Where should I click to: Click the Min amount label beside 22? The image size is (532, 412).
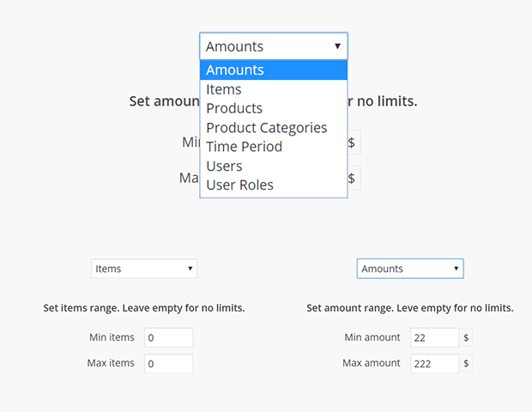372,337
